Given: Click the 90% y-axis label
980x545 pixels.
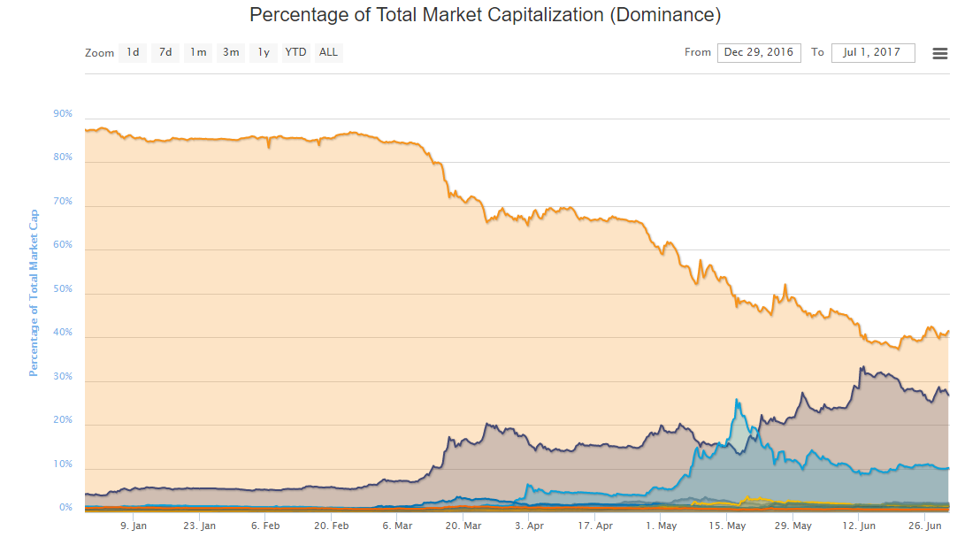Looking at the screenshot, I should tap(64, 114).
